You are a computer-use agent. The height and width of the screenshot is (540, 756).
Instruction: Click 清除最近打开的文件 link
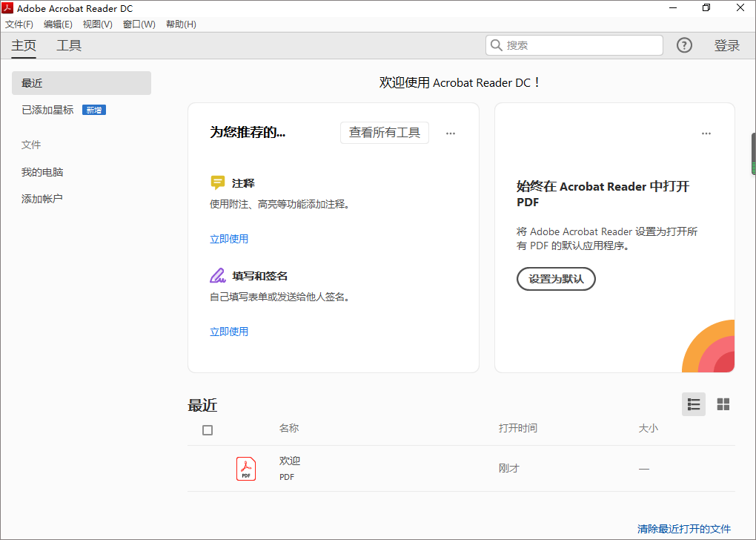[683, 529]
